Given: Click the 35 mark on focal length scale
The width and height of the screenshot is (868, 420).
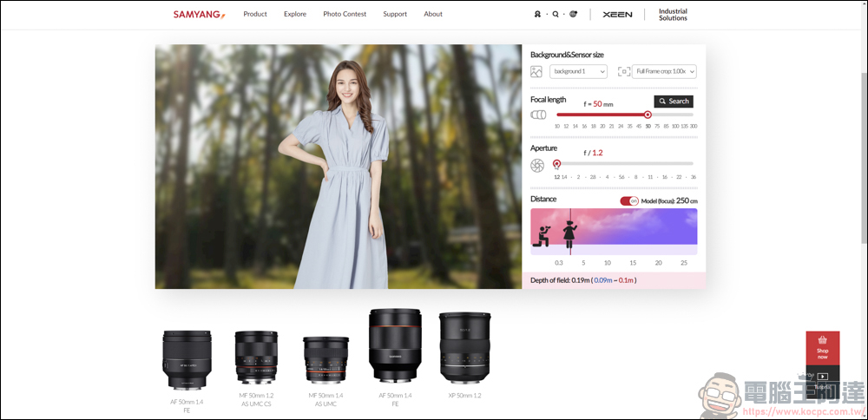Looking at the screenshot, I should tap(629, 126).
